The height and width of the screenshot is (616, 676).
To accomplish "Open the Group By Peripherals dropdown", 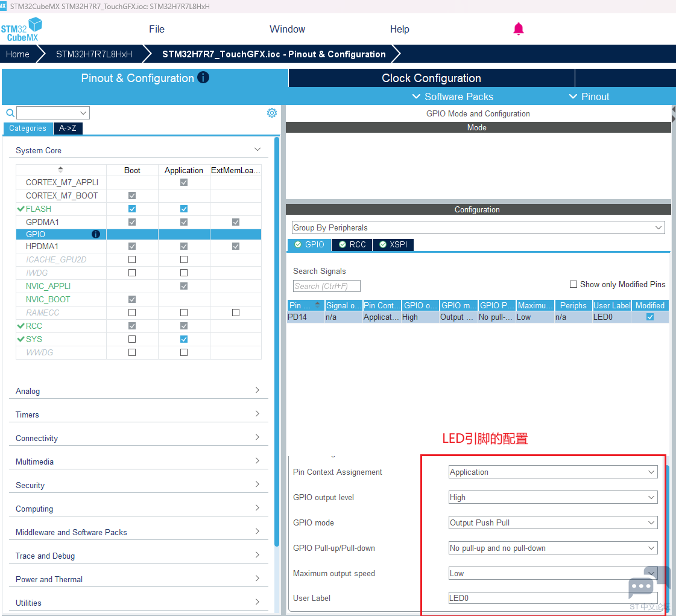I will (478, 227).
